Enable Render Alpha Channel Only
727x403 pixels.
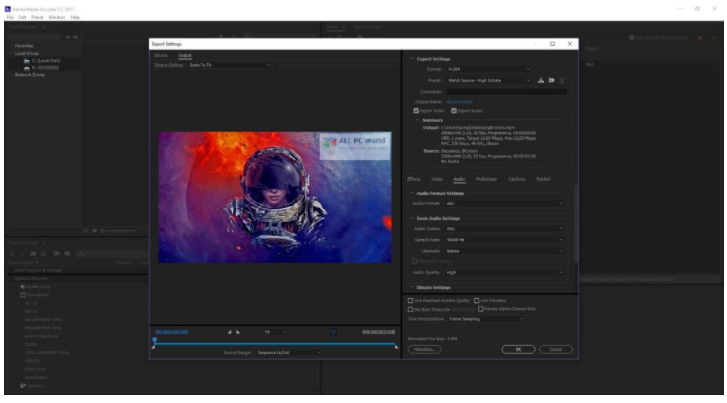click(x=481, y=309)
